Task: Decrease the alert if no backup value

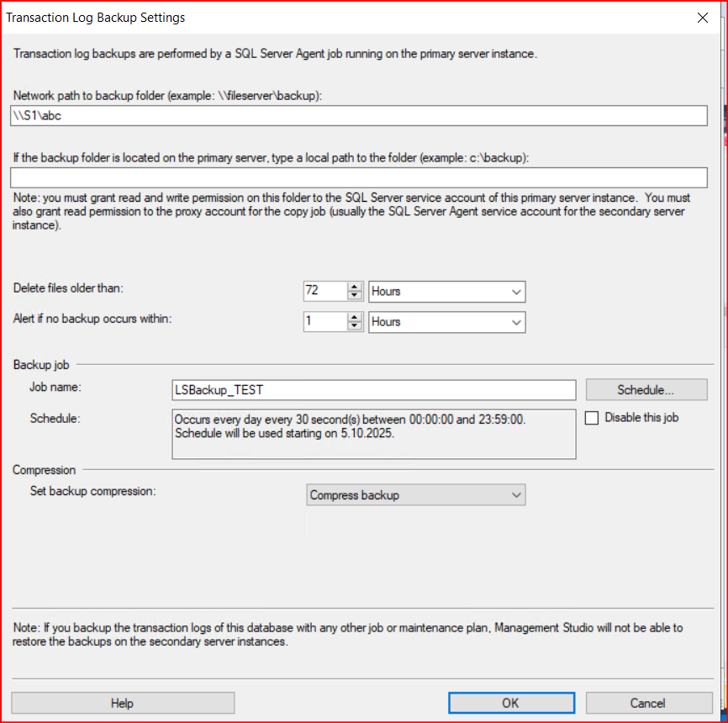Action: tap(356, 326)
